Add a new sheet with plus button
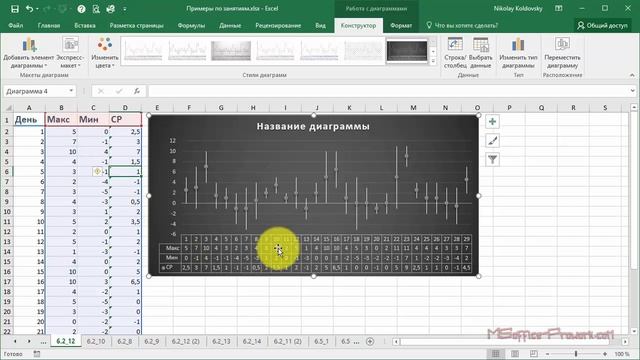Screen dimensions: 640x360 [x=370, y=342]
